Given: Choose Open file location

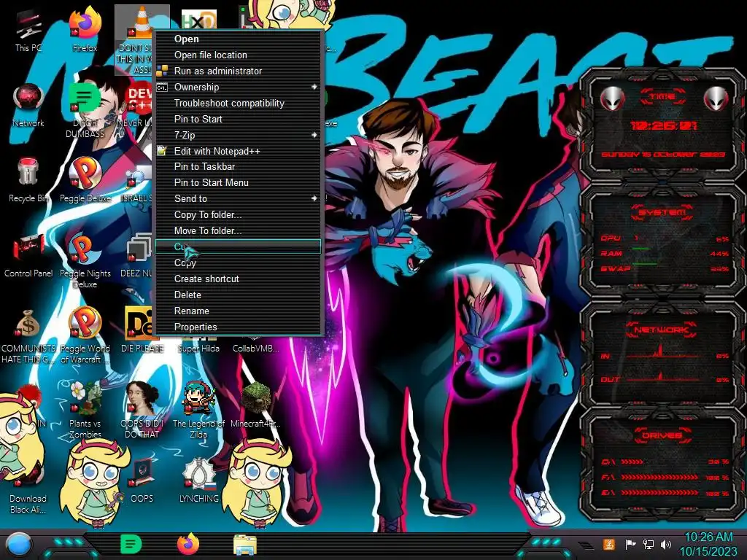Looking at the screenshot, I should coord(239,55).
